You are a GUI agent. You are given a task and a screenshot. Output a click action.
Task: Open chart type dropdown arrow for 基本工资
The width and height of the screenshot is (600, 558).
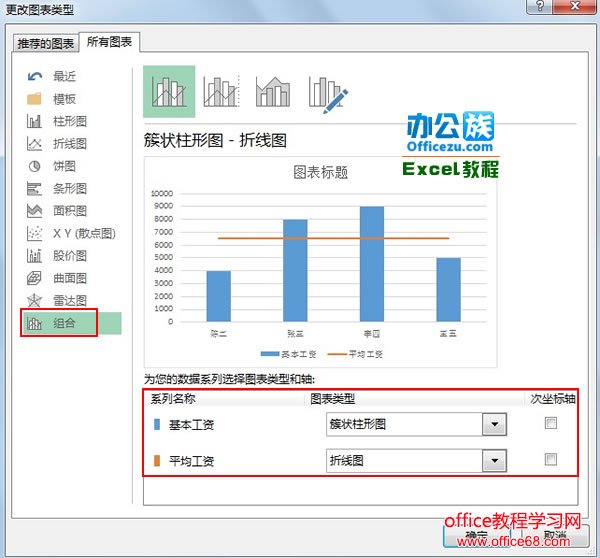[x=494, y=424]
